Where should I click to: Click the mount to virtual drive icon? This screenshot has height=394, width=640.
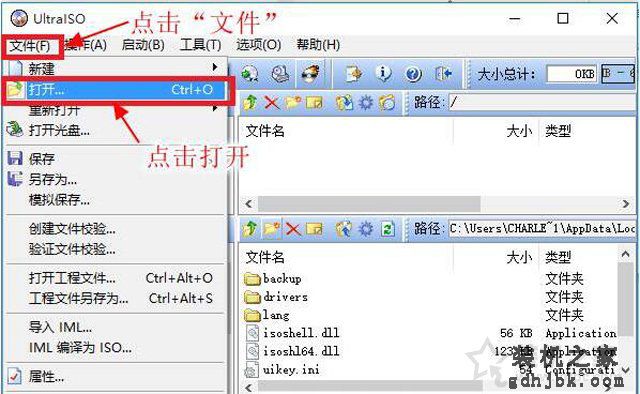click(x=280, y=74)
